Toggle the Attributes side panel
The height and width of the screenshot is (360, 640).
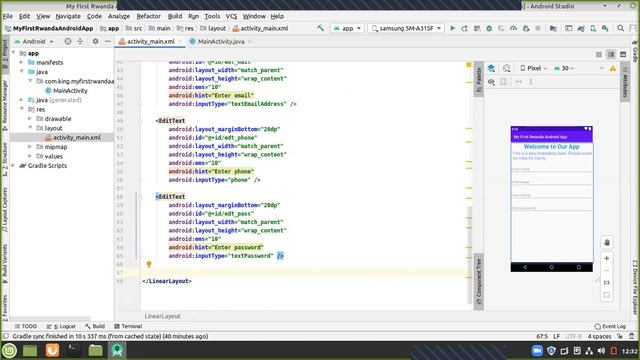tap(625, 82)
